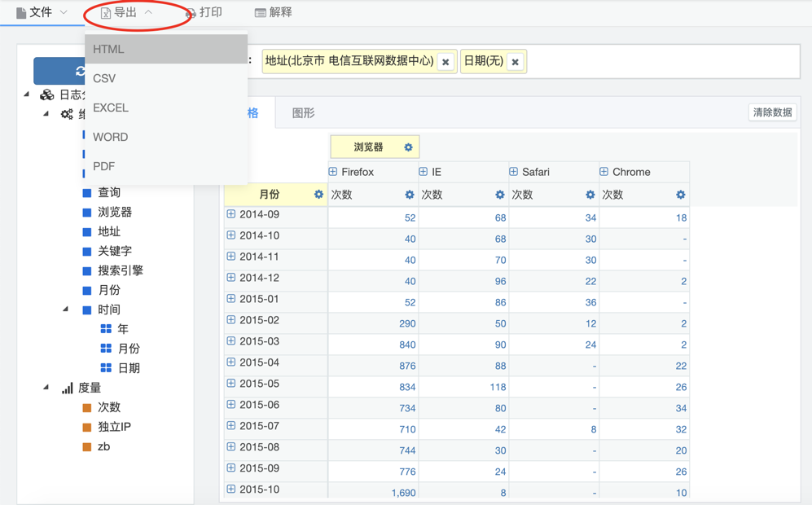Select PDF export option
The width and height of the screenshot is (812, 505).
coord(104,166)
